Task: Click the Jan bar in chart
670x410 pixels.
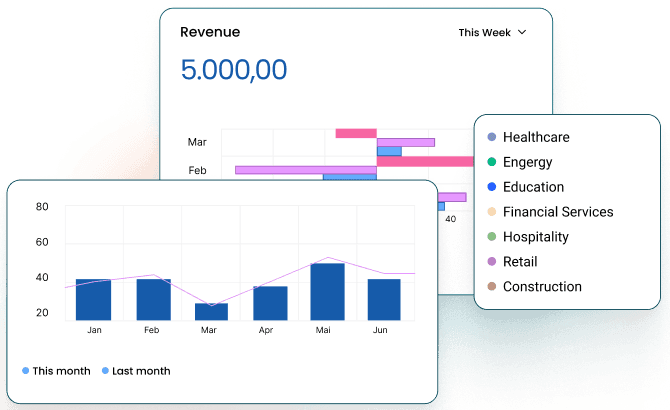Action: (94, 300)
